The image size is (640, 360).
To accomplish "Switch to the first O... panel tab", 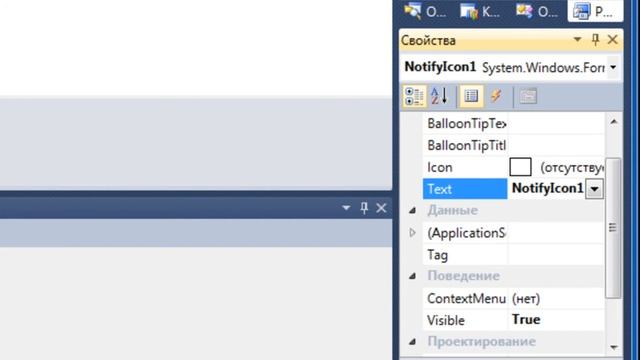I will [425, 11].
